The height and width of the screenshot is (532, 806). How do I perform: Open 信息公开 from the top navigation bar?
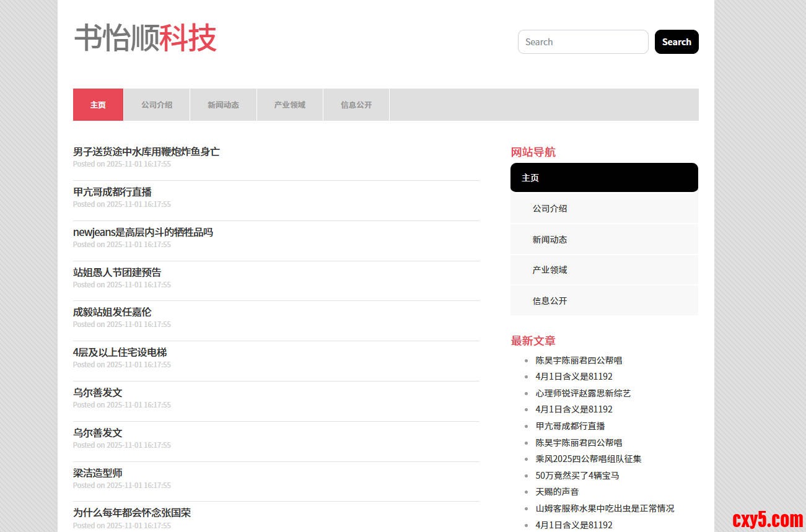pos(356,105)
